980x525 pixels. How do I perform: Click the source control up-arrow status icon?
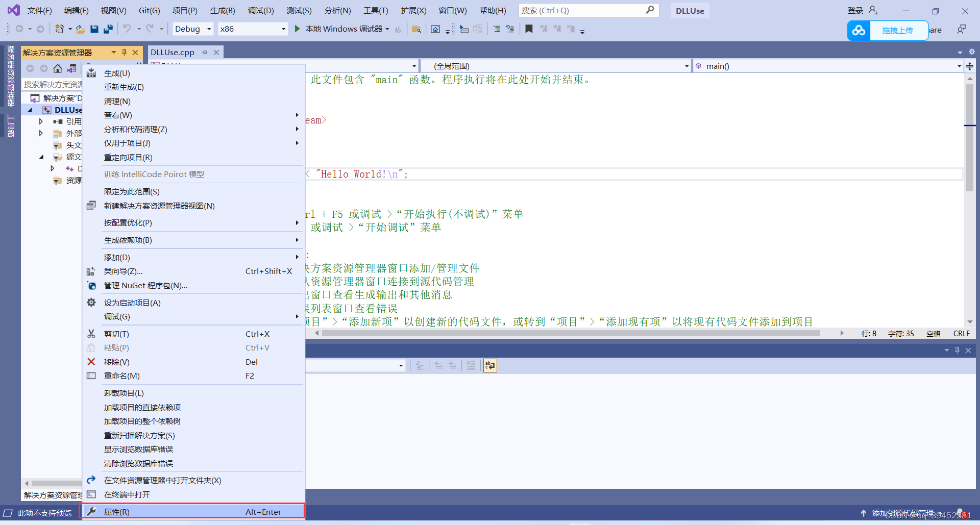[864, 513]
